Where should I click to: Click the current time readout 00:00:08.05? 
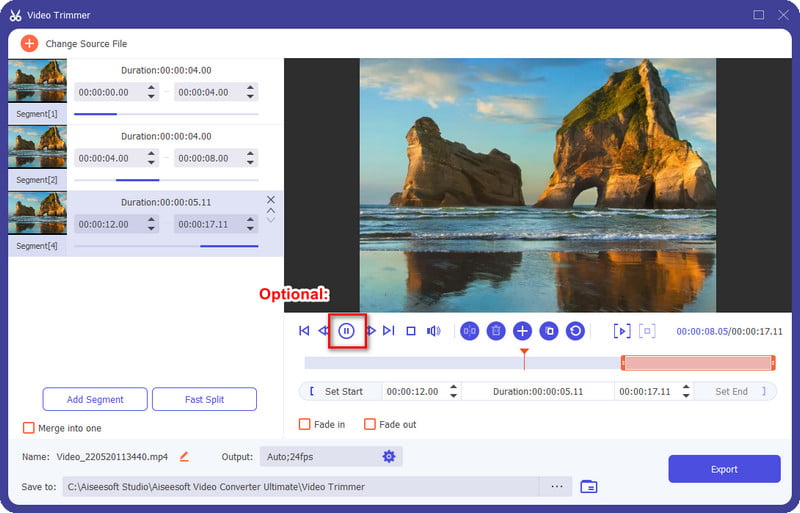pyautogui.click(x=702, y=332)
